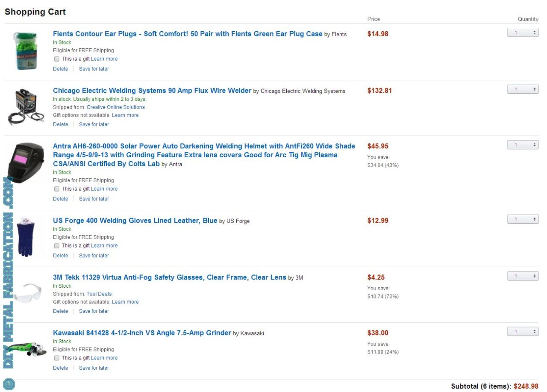
Task: Click the Subtotal $248.98 amount
Action: tap(526, 386)
